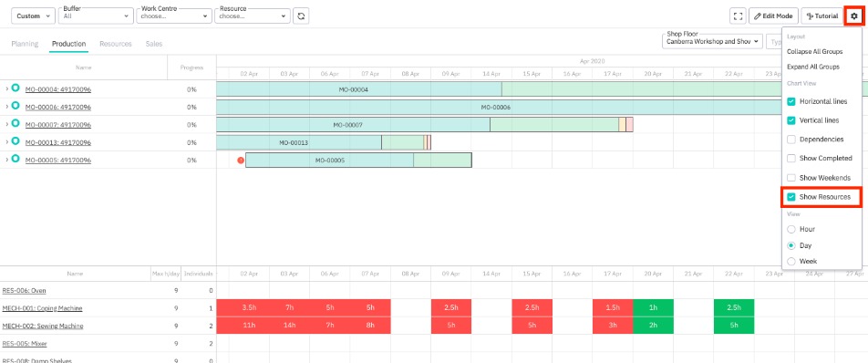Click the Edit Mode button
Viewport: 868px width, 363px height.
[773, 16]
